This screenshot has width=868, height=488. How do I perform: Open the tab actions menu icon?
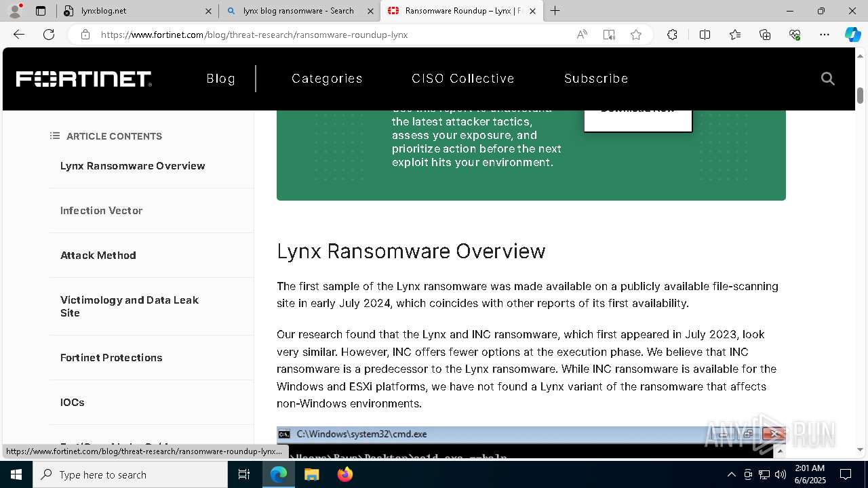[41, 11]
